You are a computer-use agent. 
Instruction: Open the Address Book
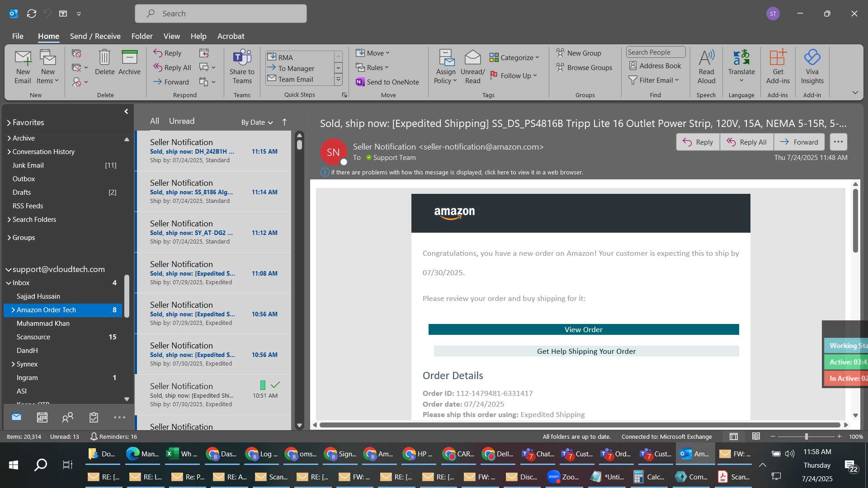click(x=655, y=66)
